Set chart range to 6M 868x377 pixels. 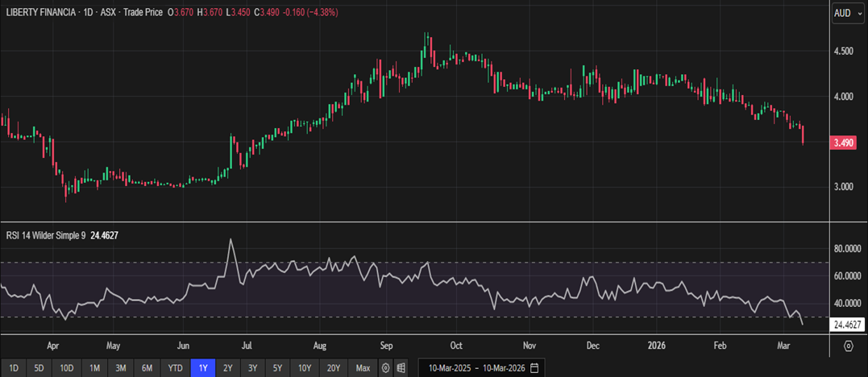pos(146,368)
